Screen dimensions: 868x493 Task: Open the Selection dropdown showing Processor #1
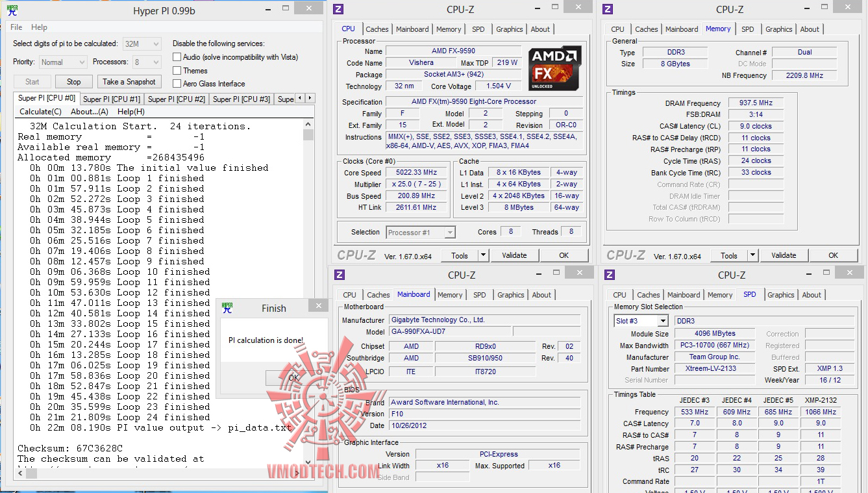[421, 232]
